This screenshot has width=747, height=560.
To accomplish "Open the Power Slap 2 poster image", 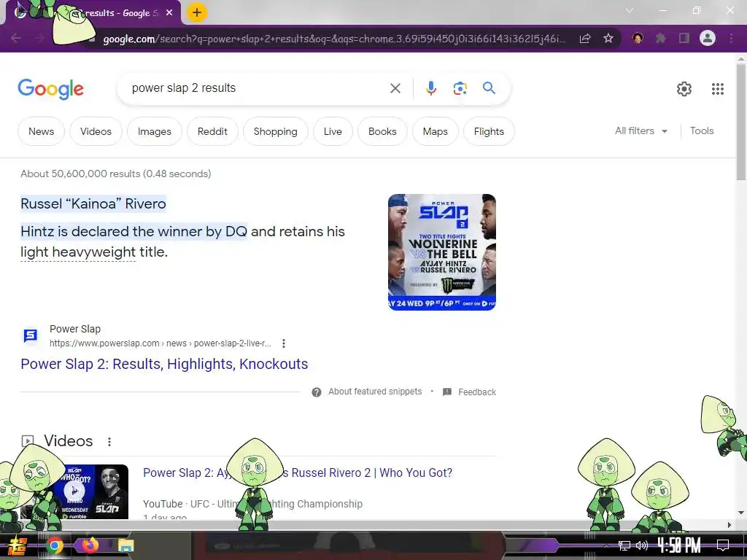I will click(441, 252).
